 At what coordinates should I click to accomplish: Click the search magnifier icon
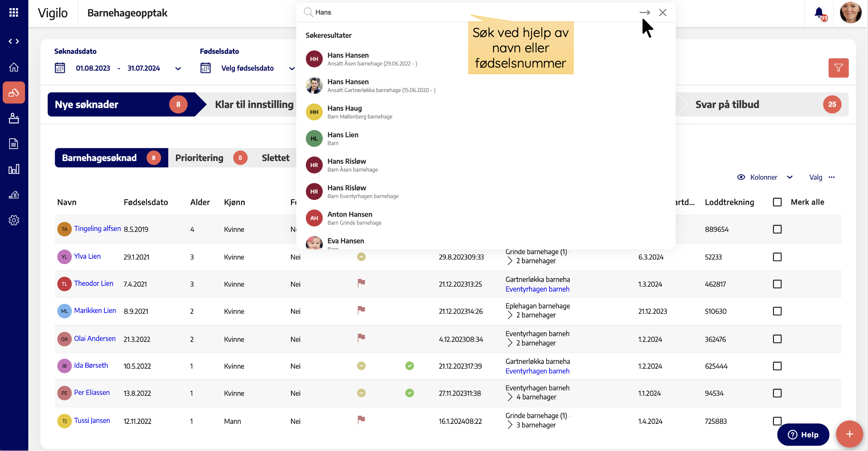coord(308,12)
